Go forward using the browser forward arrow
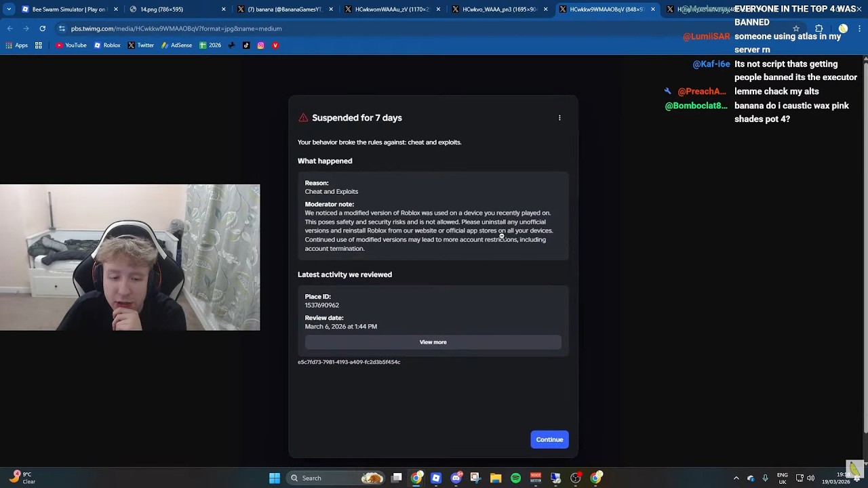 click(26, 28)
